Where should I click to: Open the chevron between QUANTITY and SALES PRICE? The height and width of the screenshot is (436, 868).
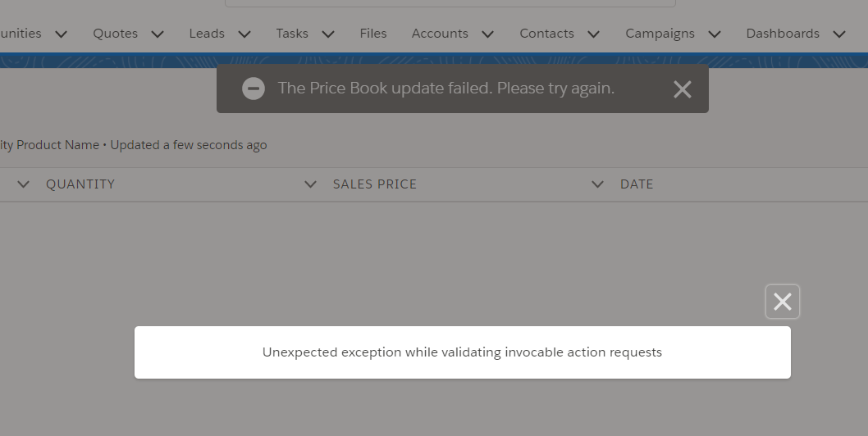point(310,184)
